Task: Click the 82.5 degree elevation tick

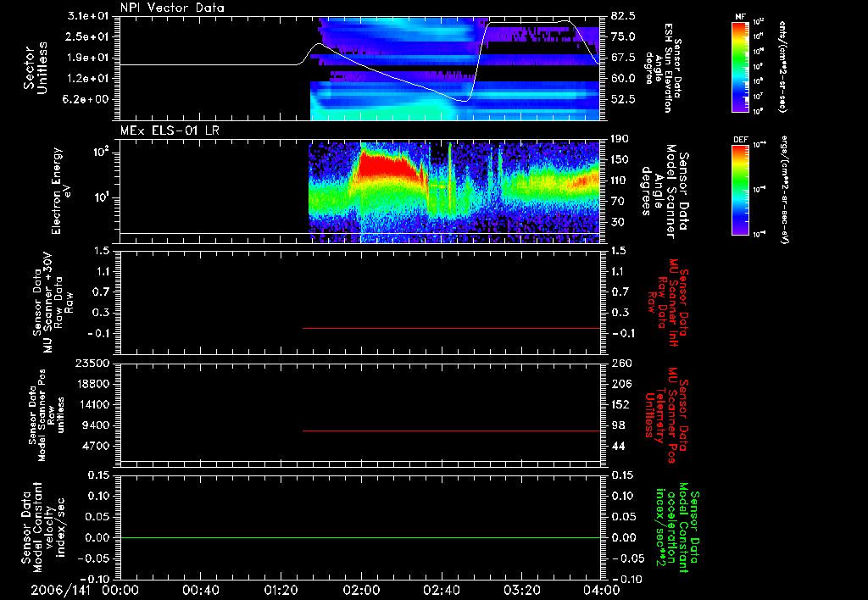Action: 623,16
